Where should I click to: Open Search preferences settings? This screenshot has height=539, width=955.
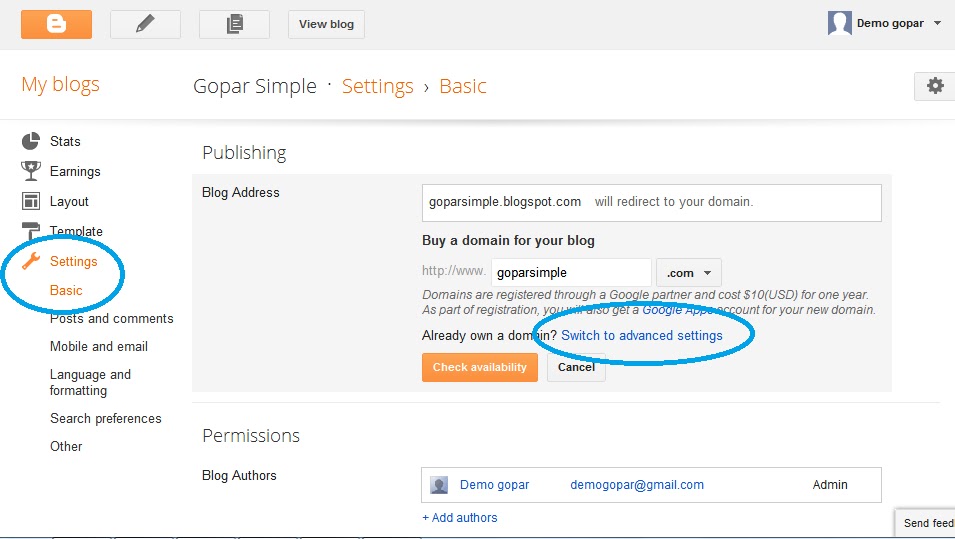point(105,418)
